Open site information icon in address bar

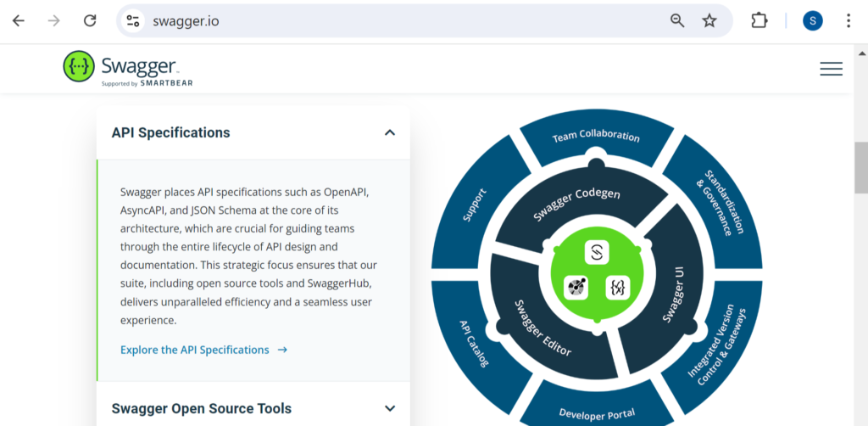[x=133, y=21]
